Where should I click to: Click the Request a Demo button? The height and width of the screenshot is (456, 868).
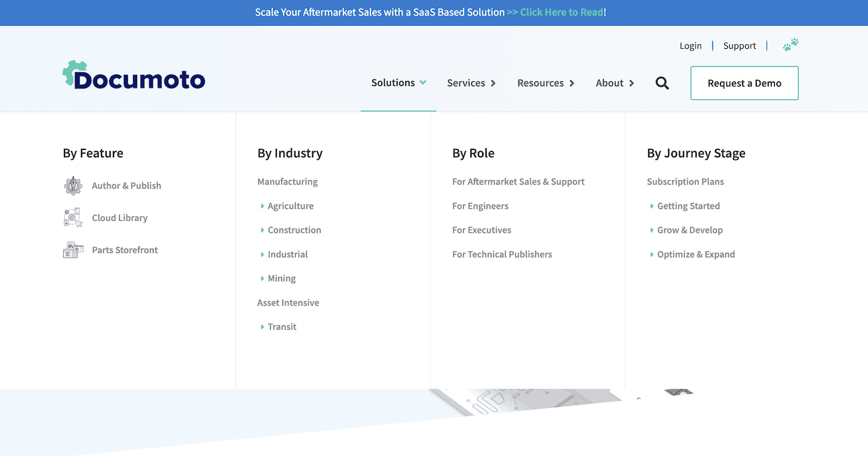tap(744, 83)
